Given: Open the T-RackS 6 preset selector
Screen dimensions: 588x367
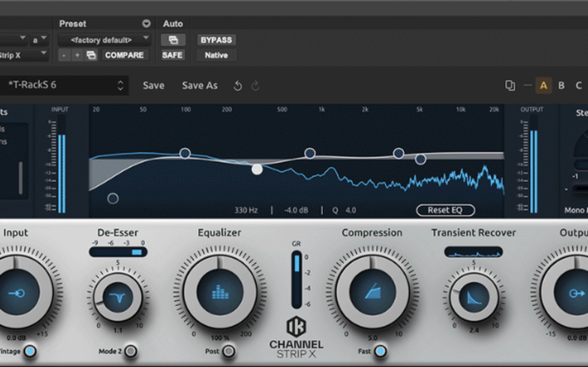Looking at the screenshot, I should pyautogui.click(x=64, y=85).
